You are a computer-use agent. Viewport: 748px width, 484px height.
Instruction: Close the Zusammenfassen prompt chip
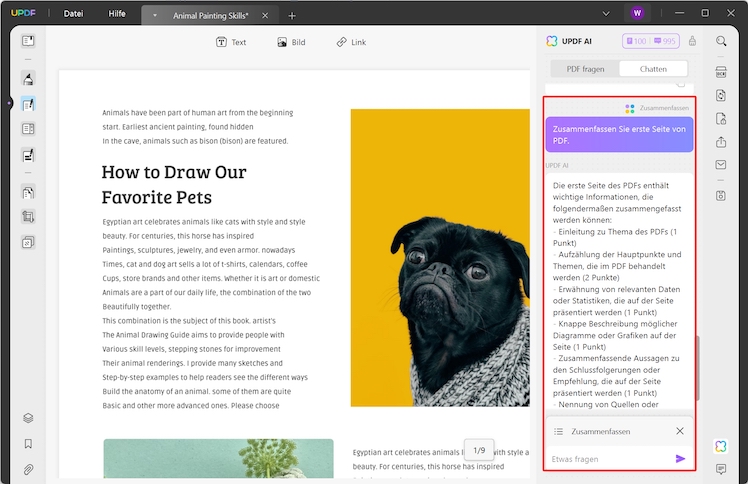coord(680,431)
